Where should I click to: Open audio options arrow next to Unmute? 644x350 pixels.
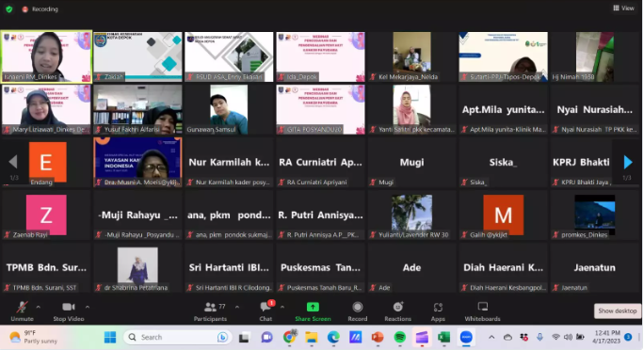39,307
